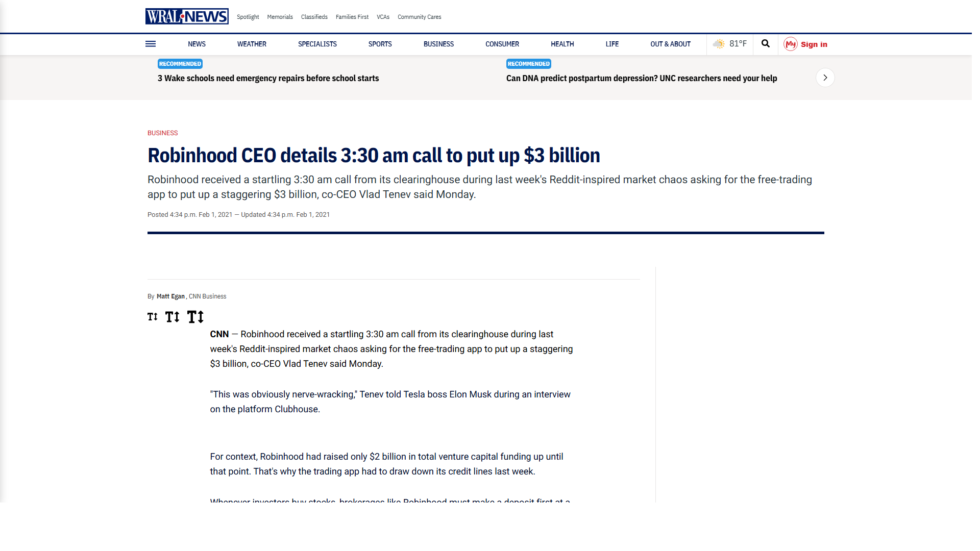Open the Sports nav menu
Screen dimensions: 980x551
380,44
